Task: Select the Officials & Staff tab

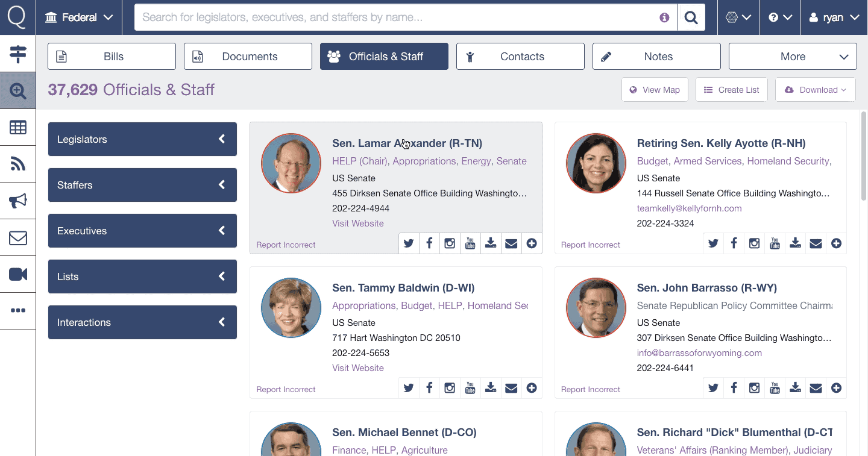Action: 384,57
